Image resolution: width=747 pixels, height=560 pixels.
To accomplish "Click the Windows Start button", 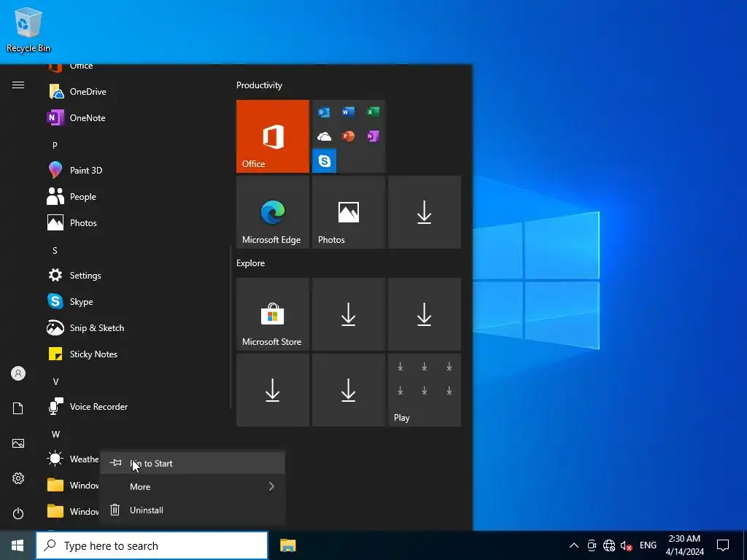I will point(18,545).
